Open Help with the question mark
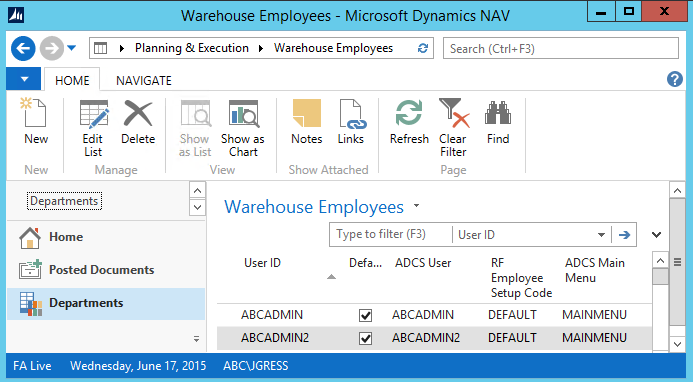Image resolution: width=693 pixels, height=382 pixels. pos(675,80)
